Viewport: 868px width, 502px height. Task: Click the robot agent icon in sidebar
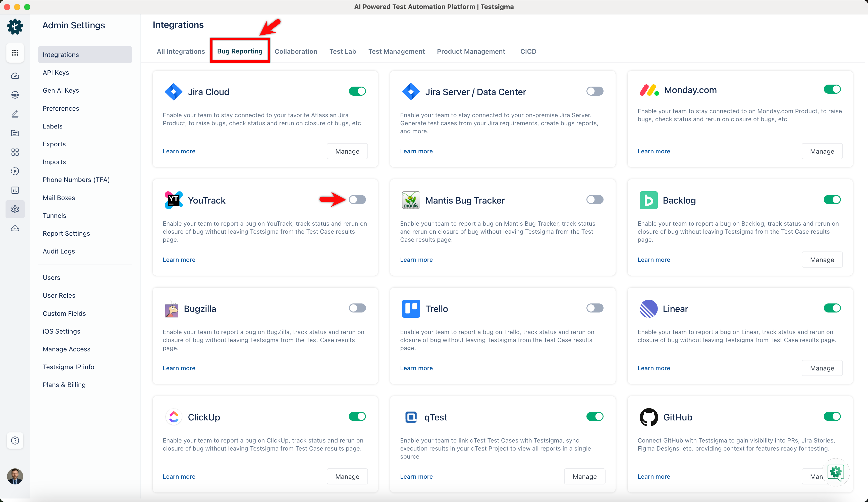point(15,95)
